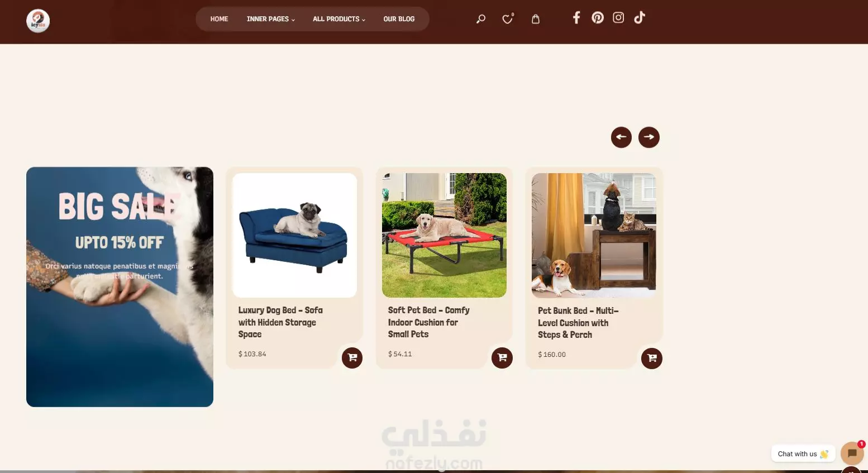868x473 pixels.
Task: Open the search magnifier icon
Action: pos(480,19)
